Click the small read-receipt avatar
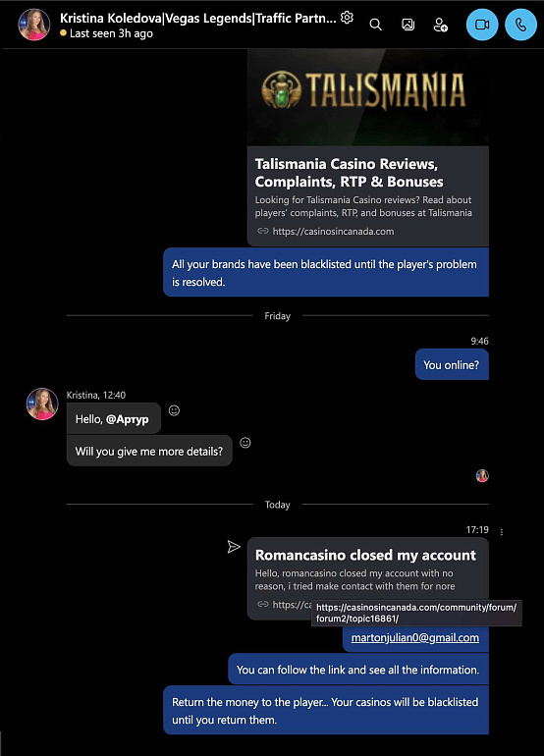The image size is (544, 756). pyautogui.click(x=482, y=476)
